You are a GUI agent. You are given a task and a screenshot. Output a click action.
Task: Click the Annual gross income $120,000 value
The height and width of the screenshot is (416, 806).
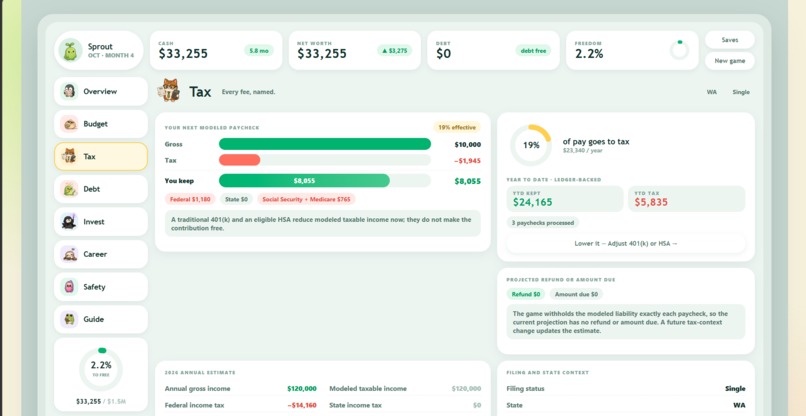302,389
